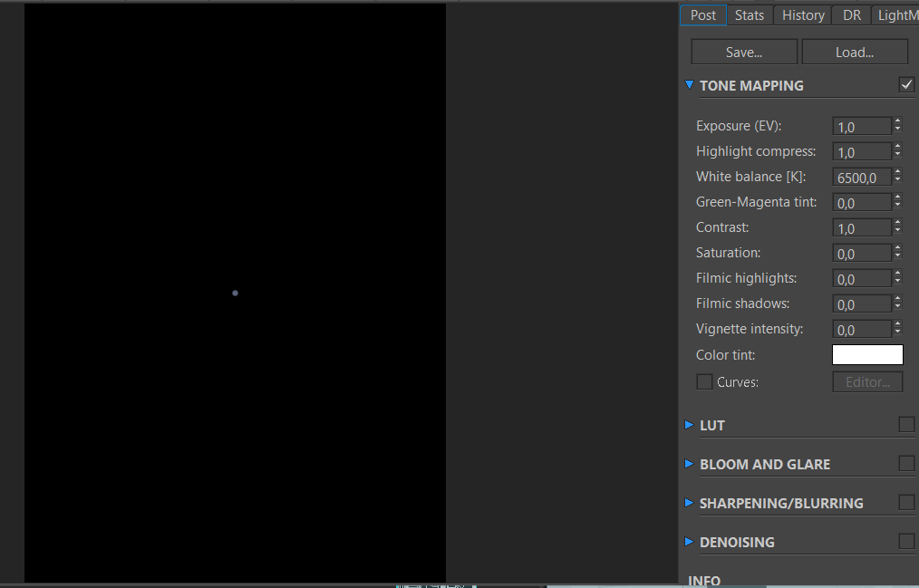Decrease Vignette intensity with down arrow
This screenshot has height=588, width=919.
[x=897, y=333]
